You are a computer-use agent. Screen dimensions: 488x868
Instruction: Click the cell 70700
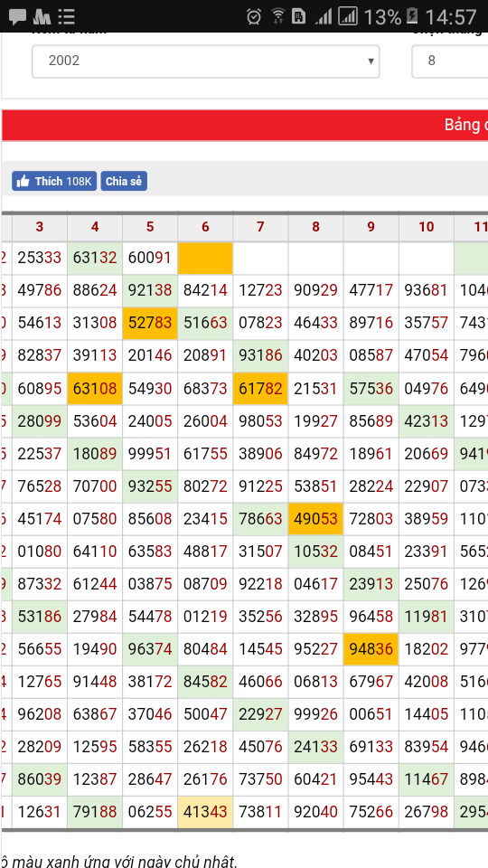(x=95, y=486)
